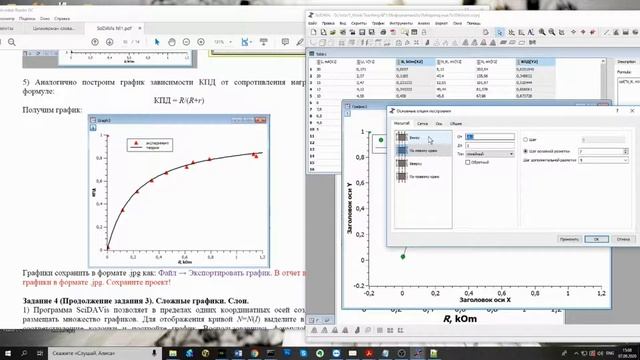640x360 pixels.
Task: Toggle the inverted axis checkbox
Action: [468, 162]
